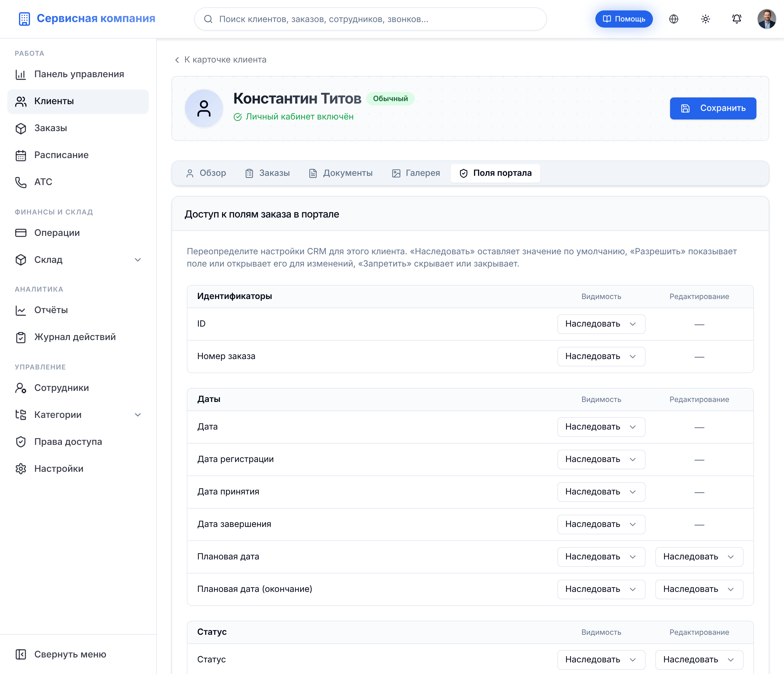Open user profile avatar

(767, 19)
